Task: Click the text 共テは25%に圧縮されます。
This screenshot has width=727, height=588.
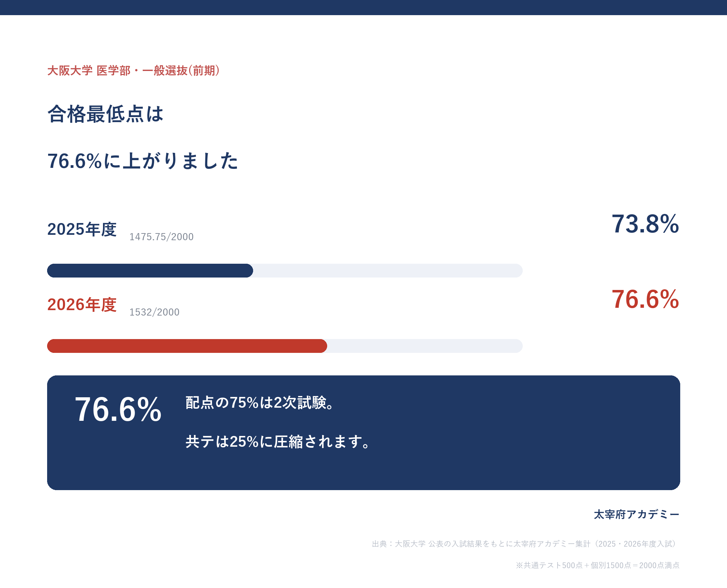Action: click(x=278, y=442)
